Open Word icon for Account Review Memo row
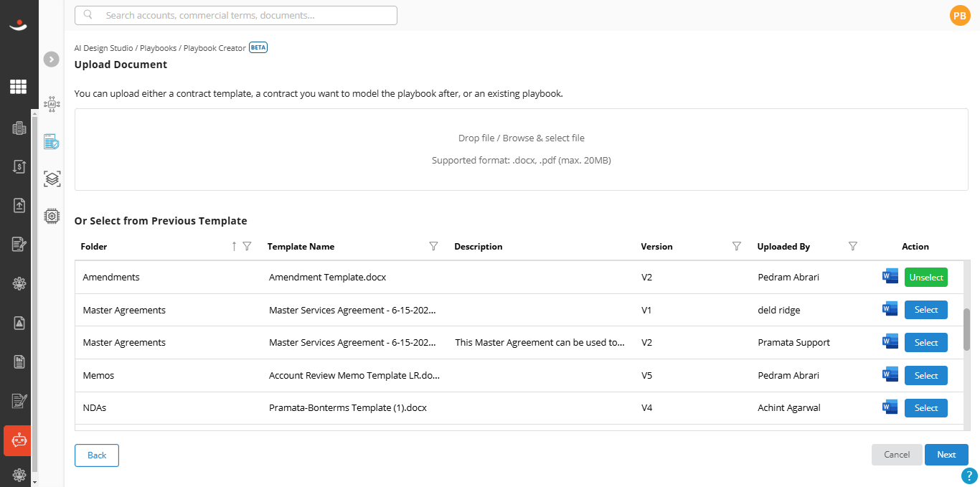 [x=890, y=374]
